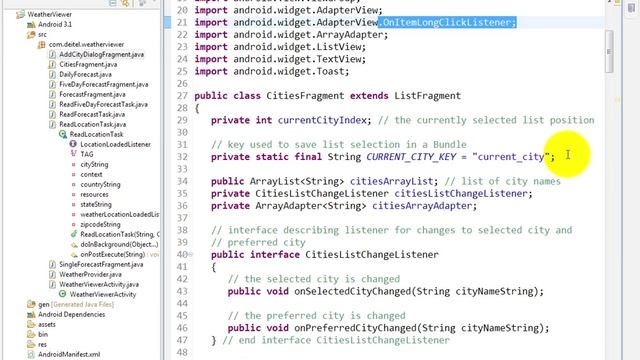This screenshot has height=360, width=640.
Task: Click the onPostExecute(String) method icon
Action: (x=73, y=254)
